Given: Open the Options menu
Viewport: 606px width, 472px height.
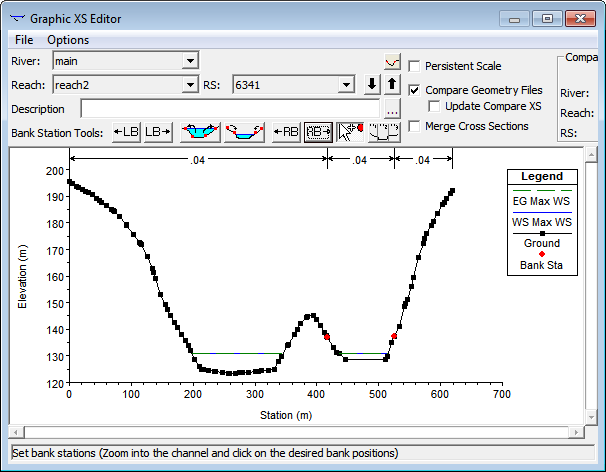Looking at the screenshot, I should (68, 40).
